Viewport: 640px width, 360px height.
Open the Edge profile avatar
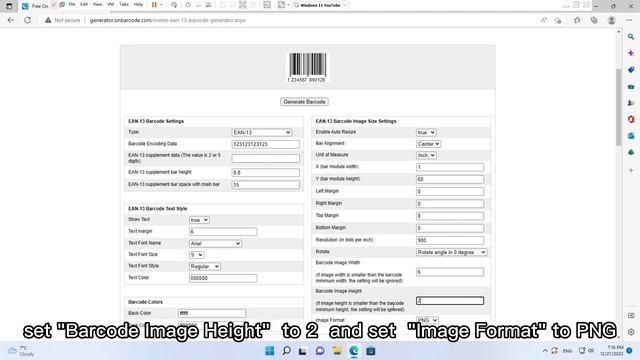611,20
